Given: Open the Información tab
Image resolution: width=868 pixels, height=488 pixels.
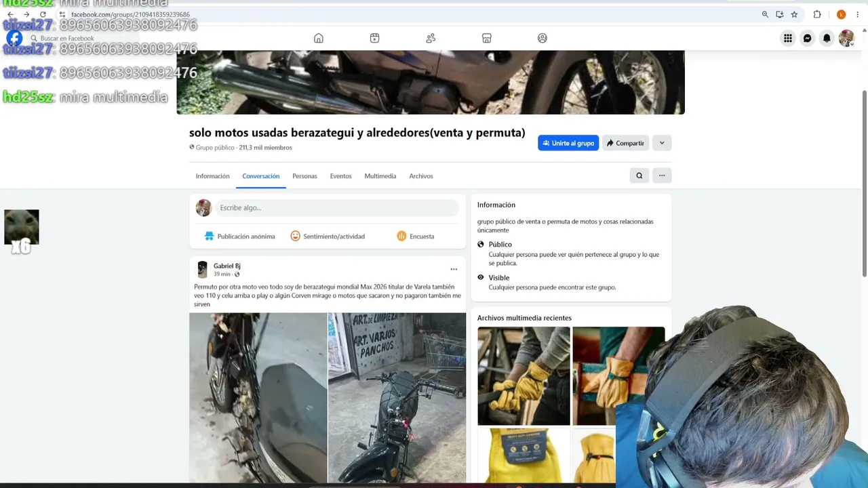Looking at the screenshot, I should click(212, 176).
